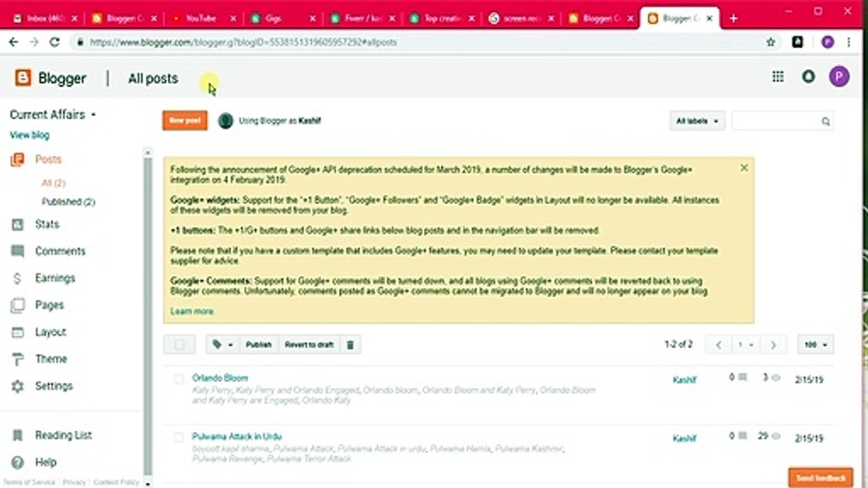The height and width of the screenshot is (488, 868).
Task: Open the Chrome menu dots
Action: (x=849, y=42)
